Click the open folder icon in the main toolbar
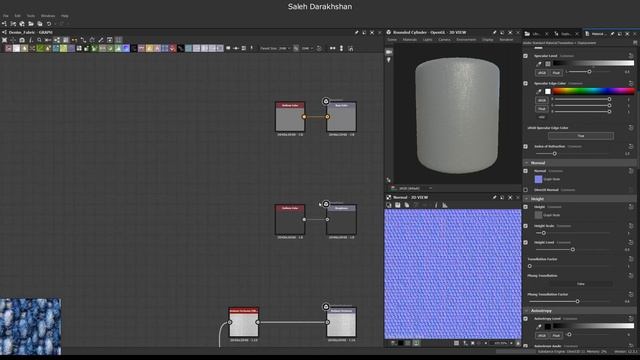The image size is (640, 360). tap(31, 24)
